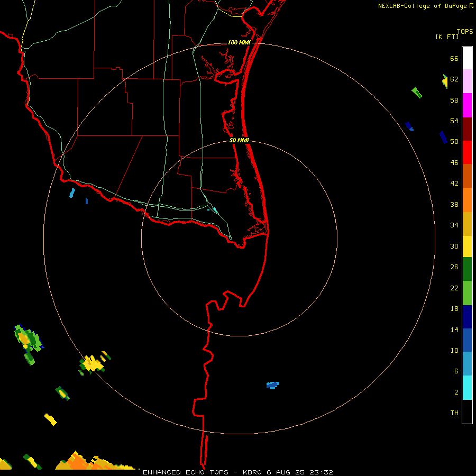The height and width of the screenshot is (476, 476).
Task: Pick the bright red legend swatch
Action: 467,152
